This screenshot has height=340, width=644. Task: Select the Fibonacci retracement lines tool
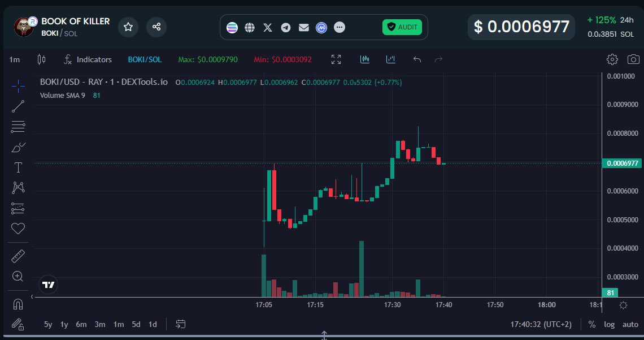tap(18, 127)
